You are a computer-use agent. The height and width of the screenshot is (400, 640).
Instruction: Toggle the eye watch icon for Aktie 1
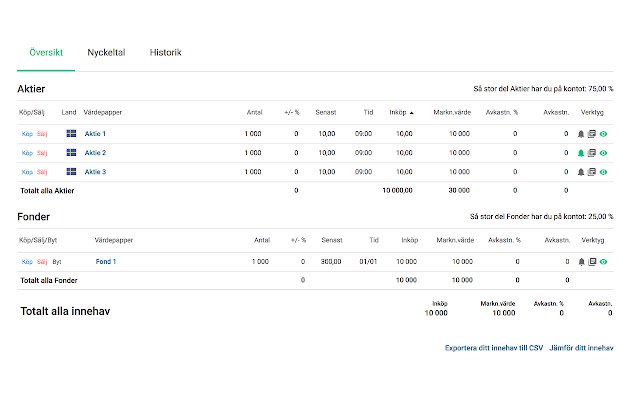point(603,134)
